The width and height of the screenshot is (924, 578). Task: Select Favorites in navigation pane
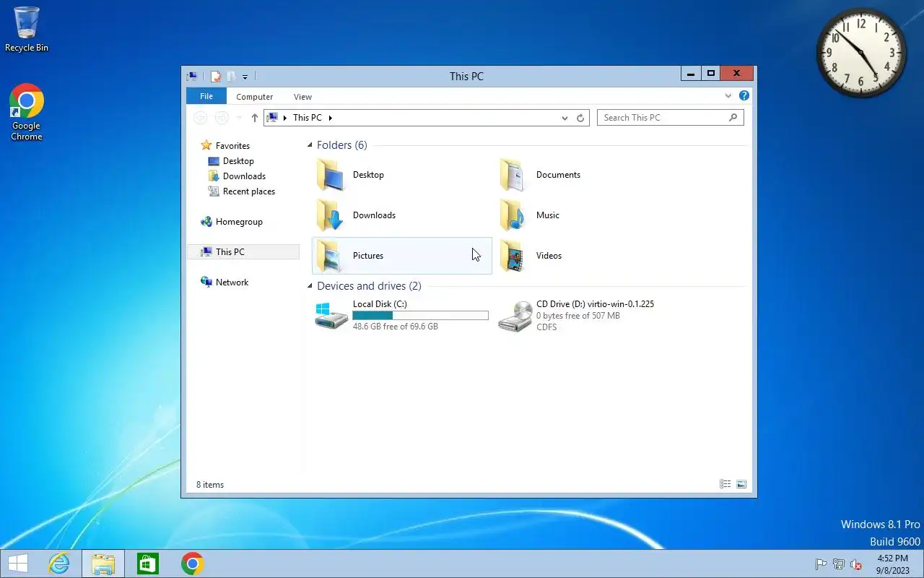click(232, 146)
